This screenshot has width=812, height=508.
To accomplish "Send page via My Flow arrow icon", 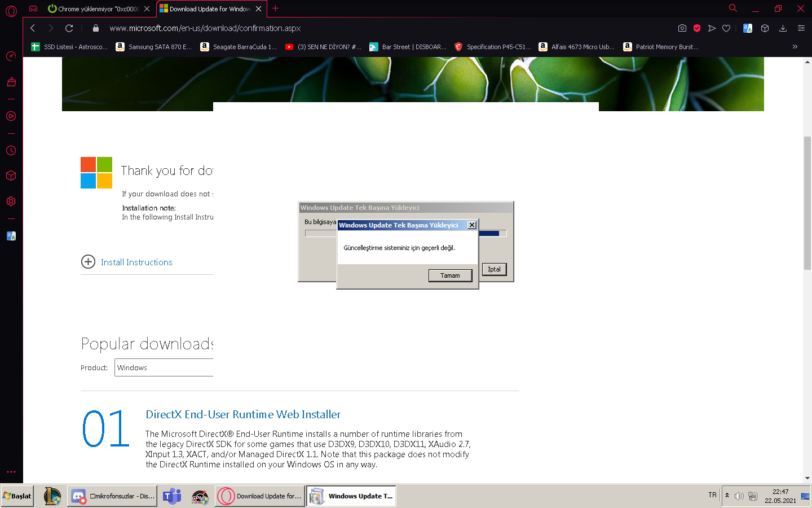I will [x=712, y=28].
